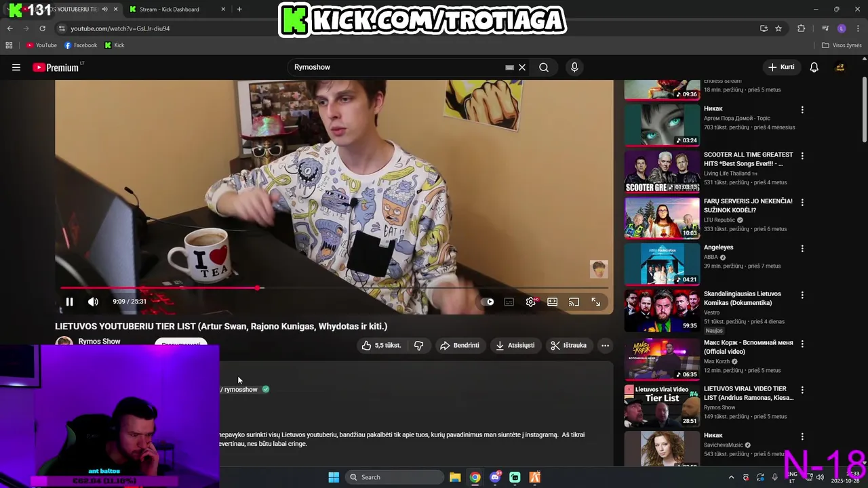Viewport: 868px width, 488px height.
Task: Open options for the Angeleyes video
Action: pos(802,249)
